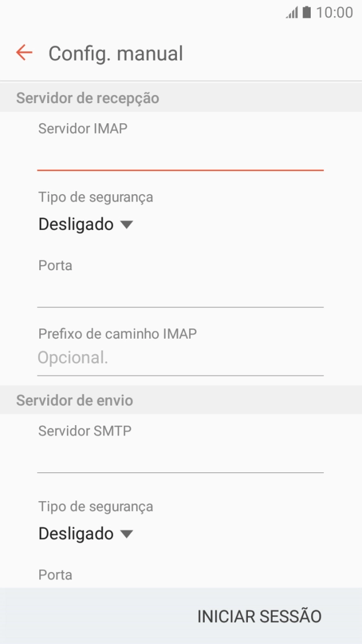Tap the active IMAP server underline
The width and height of the screenshot is (362, 644).
[x=180, y=171]
